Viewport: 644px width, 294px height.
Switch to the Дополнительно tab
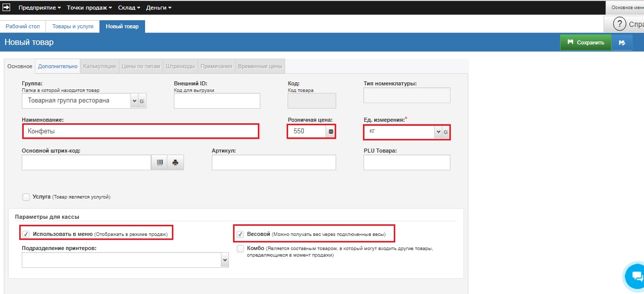pyautogui.click(x=58, y=66)
